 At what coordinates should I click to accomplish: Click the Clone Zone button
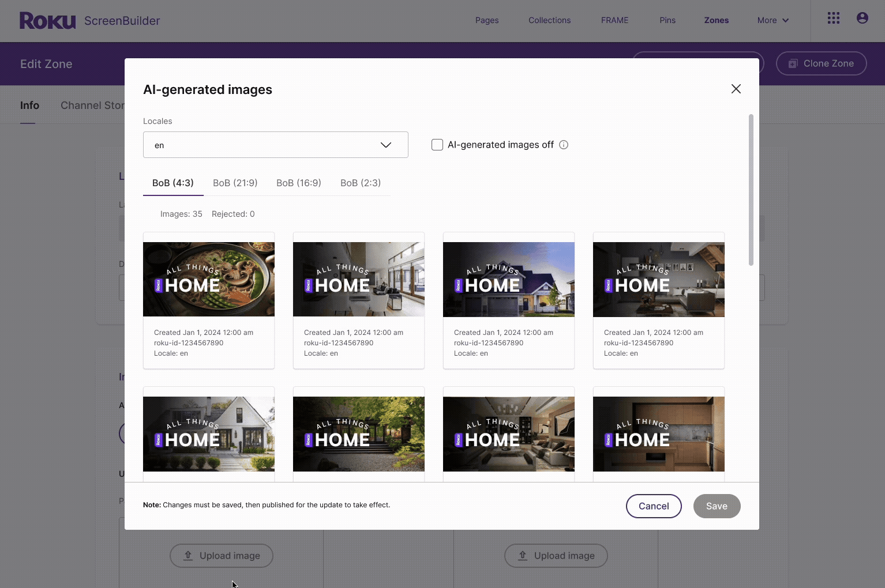click(x=821, y=63)
